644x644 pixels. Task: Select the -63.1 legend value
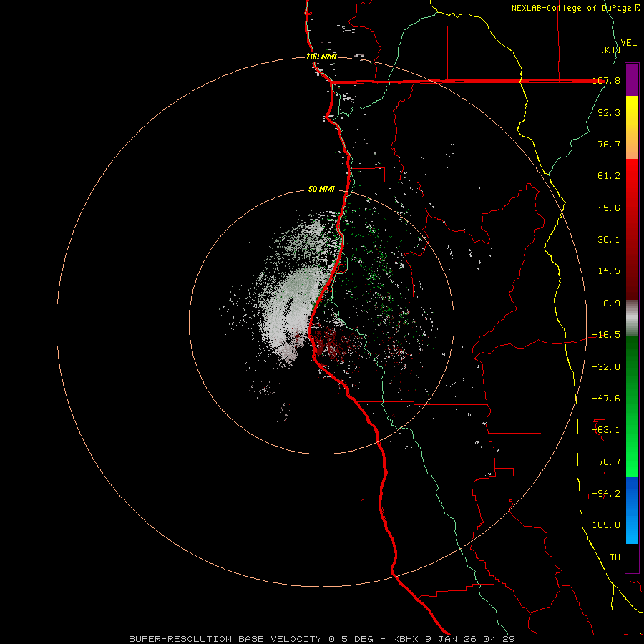pos(606,430)
